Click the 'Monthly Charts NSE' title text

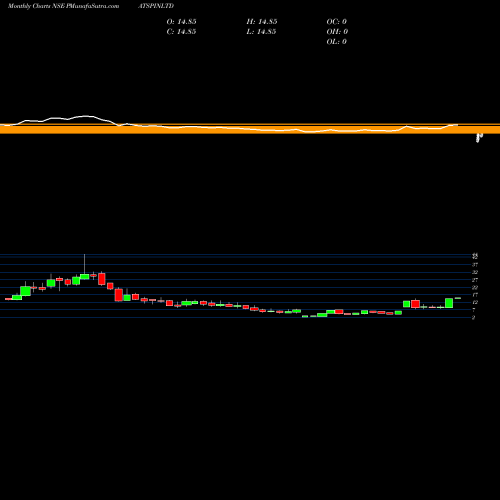[36, 6]
